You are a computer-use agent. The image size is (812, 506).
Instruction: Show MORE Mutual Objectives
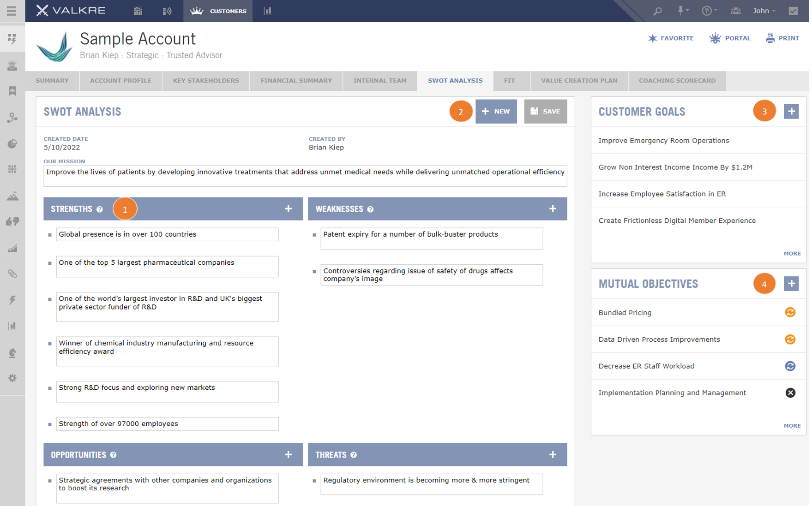792,426
